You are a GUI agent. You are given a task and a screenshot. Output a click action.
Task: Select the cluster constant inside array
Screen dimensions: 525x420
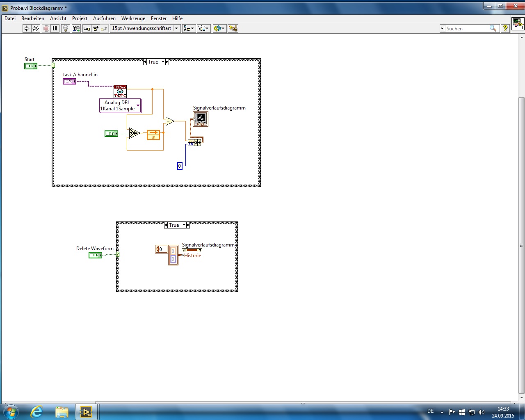[x=173, y=255]
